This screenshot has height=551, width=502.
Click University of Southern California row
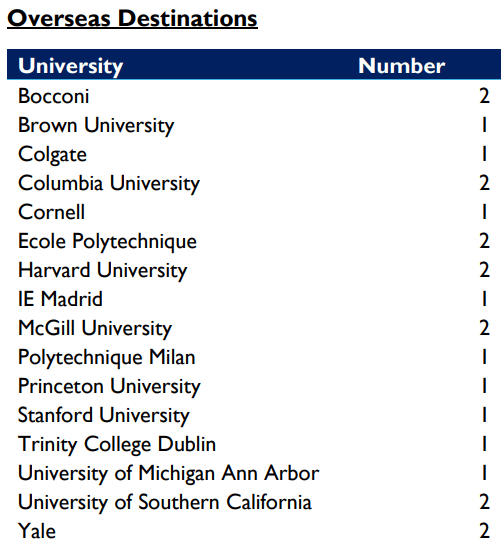coord(254,502)
